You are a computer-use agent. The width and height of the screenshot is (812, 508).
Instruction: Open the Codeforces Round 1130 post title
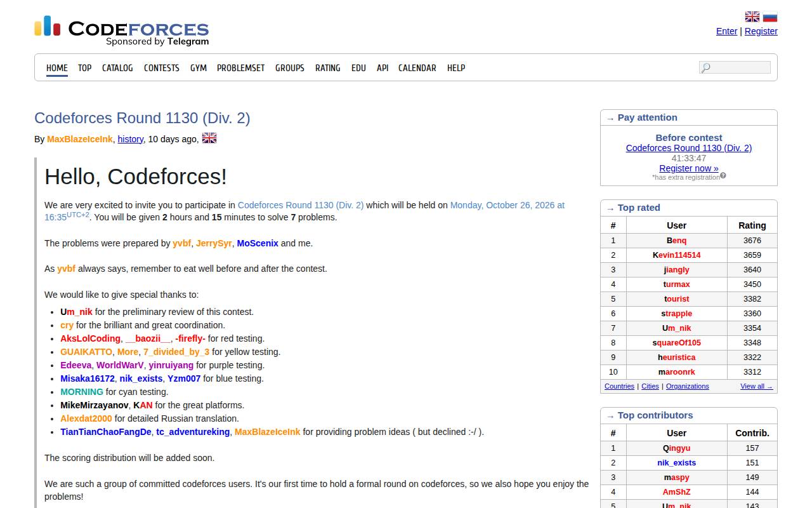pos(142,118)
